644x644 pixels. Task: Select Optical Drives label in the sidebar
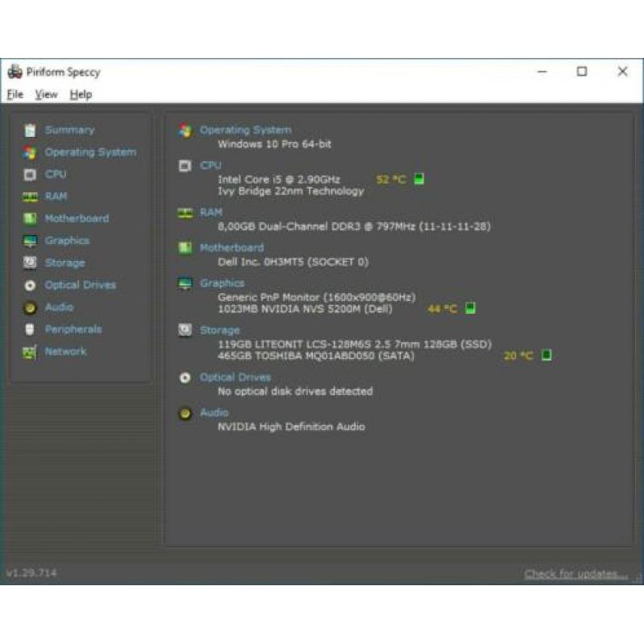coord(80,285)
